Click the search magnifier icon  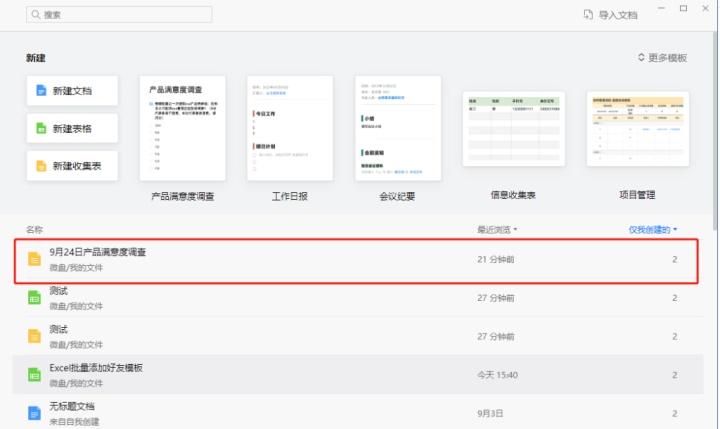point(35,15)
